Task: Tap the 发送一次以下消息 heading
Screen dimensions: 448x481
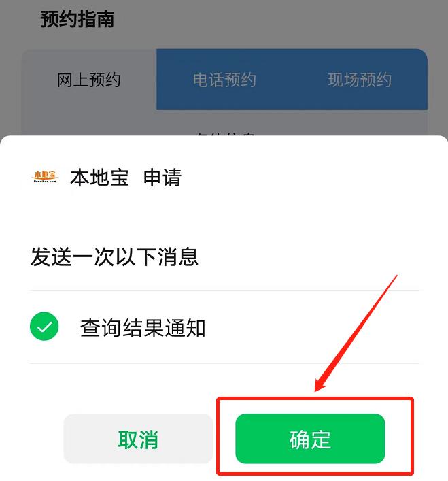Action: click(x=114, y=256)
